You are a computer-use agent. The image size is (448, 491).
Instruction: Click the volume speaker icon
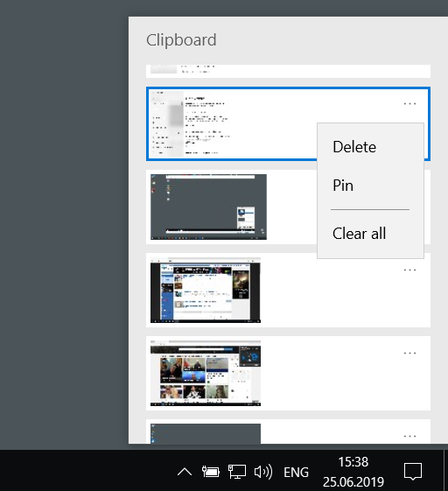tap(263, 472)
